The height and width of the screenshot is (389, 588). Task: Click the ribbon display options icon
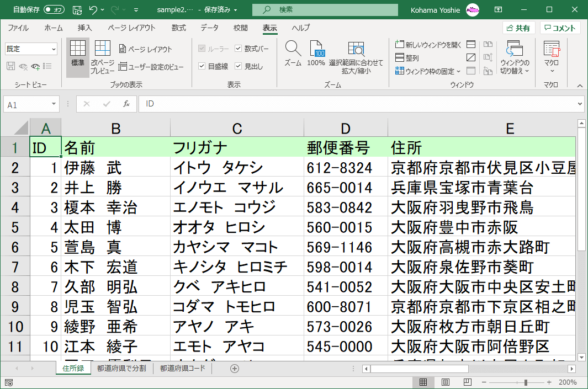(499, 10)
